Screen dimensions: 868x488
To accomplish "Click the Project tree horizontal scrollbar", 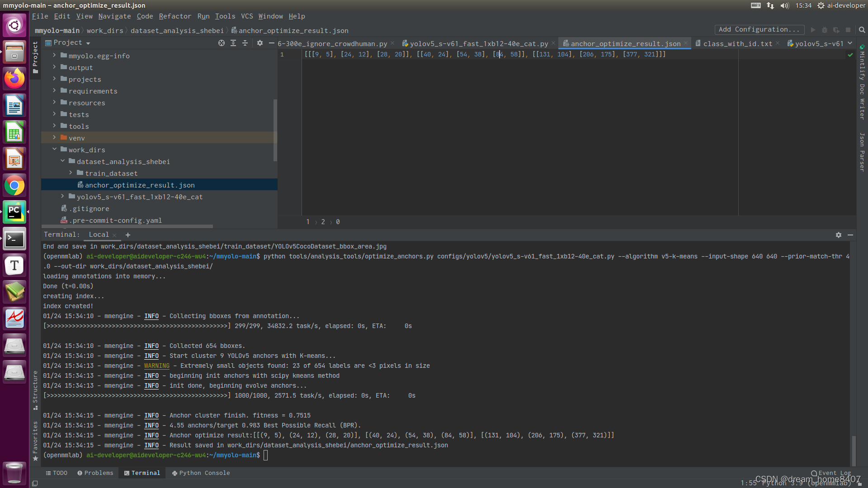I will coord(127,226).
